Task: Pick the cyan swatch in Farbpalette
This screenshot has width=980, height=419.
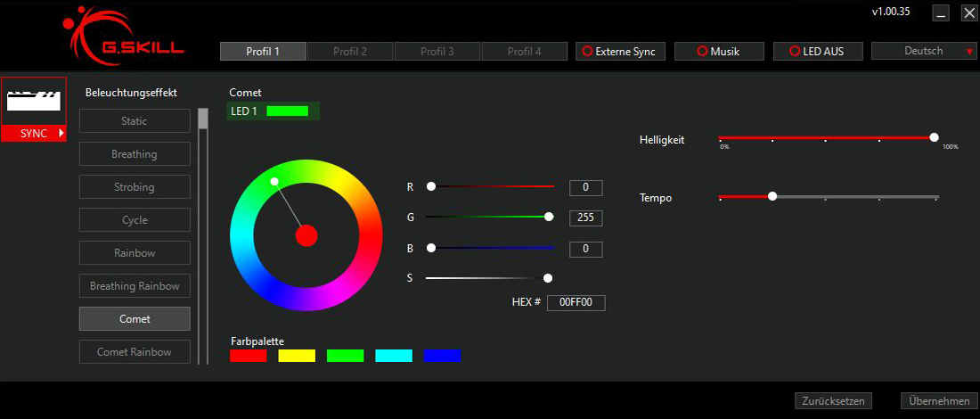Action: pos(394,356)
